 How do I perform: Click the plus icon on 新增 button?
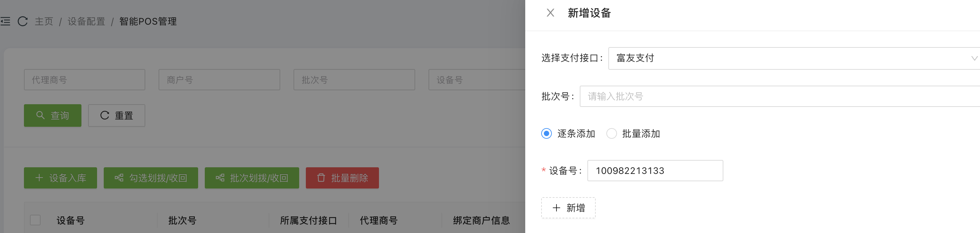coord(556,208)
